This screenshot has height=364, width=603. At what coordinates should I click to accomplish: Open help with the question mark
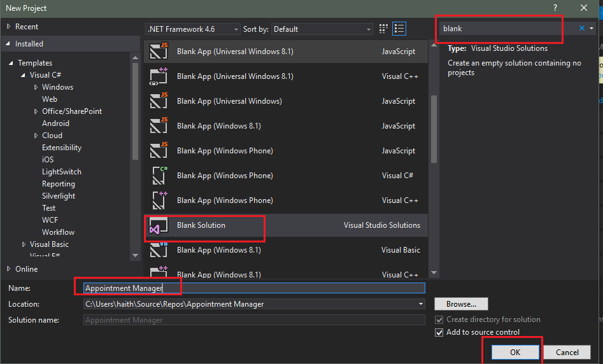[555, 8]
